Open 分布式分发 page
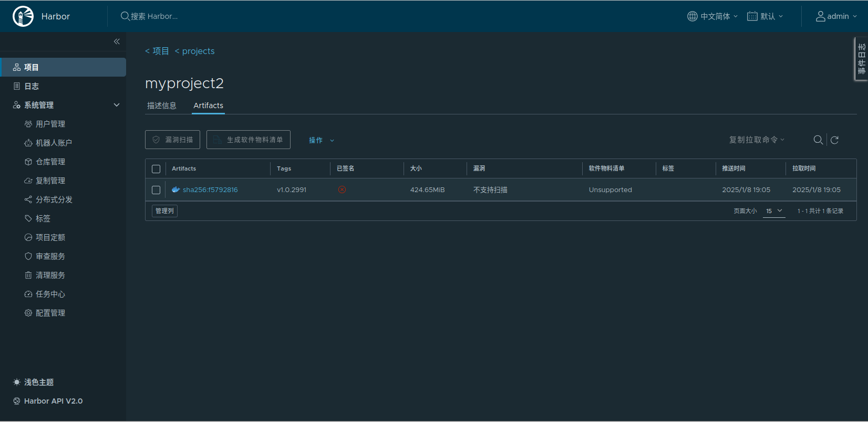This screenshot has width=868, height=422. (x=54, y=199)
